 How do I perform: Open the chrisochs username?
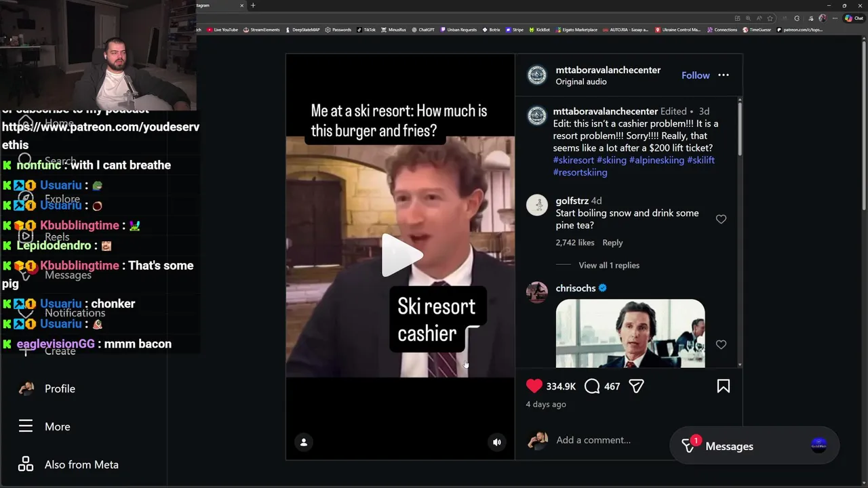[576, 288]
